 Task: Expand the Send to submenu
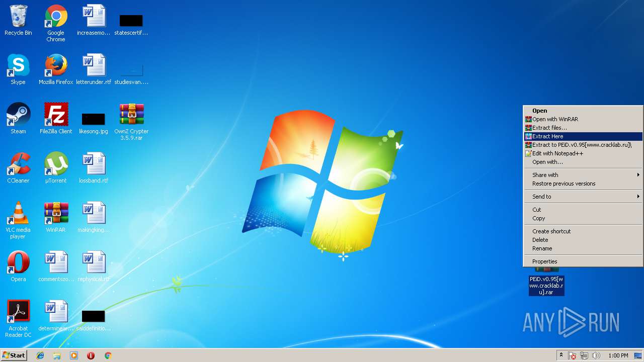[583, 197]
